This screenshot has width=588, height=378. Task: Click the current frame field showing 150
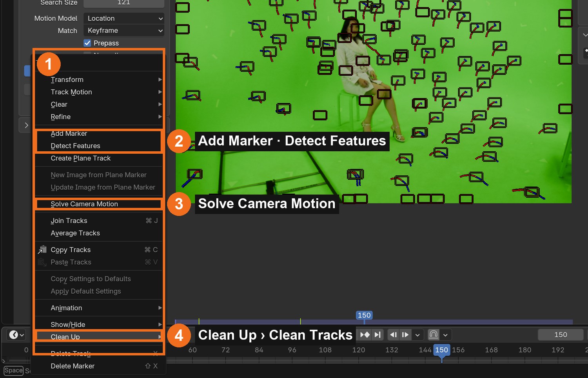click(561, 335)
